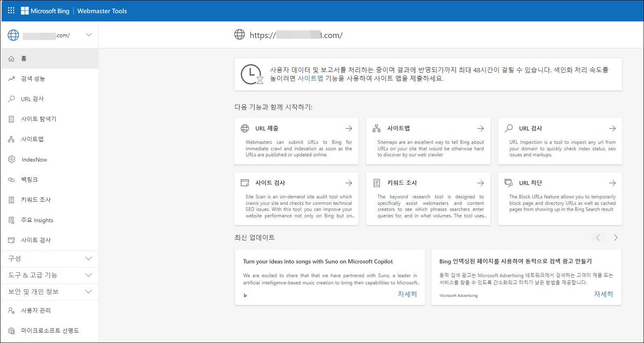Click the 검색 성능 trend icon
Screen dimensions: 644x343
11,79
